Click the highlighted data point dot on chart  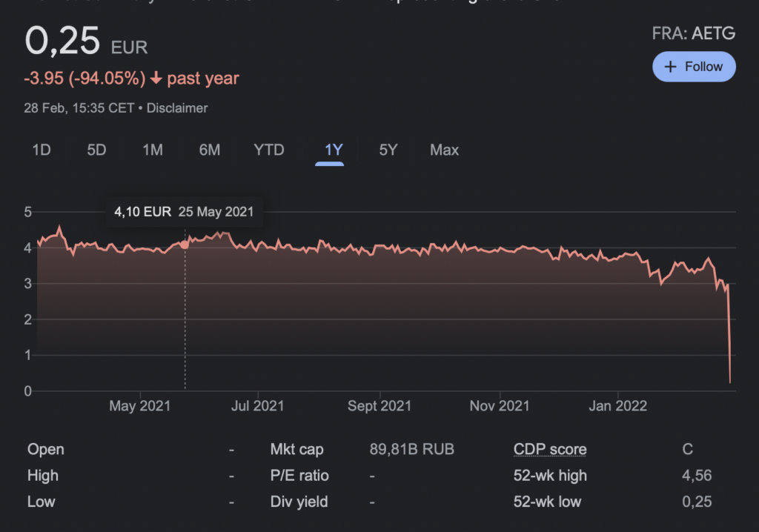(185, 245)
